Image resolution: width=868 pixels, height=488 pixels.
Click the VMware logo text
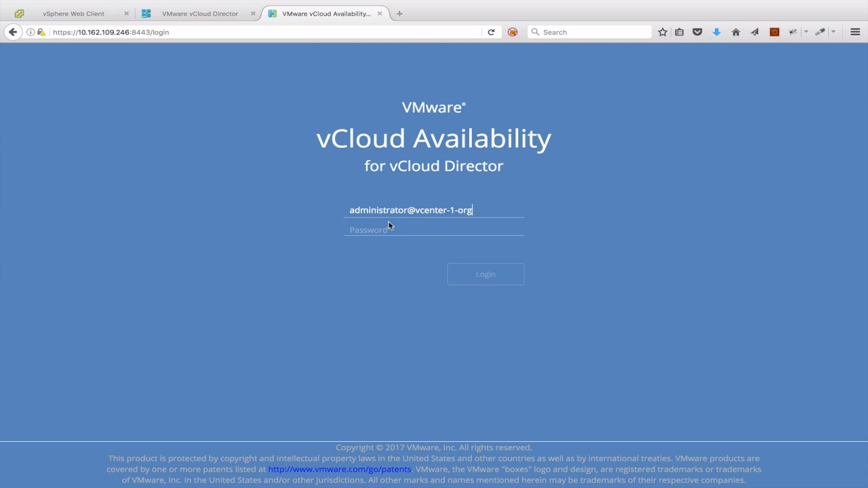click(x=434, y=107)
